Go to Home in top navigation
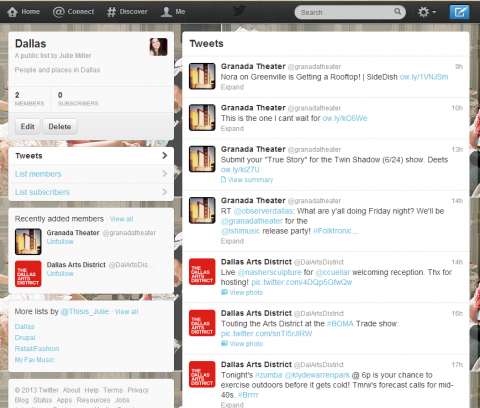The width and height of the screenshot is (480, 408). pos(23,12)
